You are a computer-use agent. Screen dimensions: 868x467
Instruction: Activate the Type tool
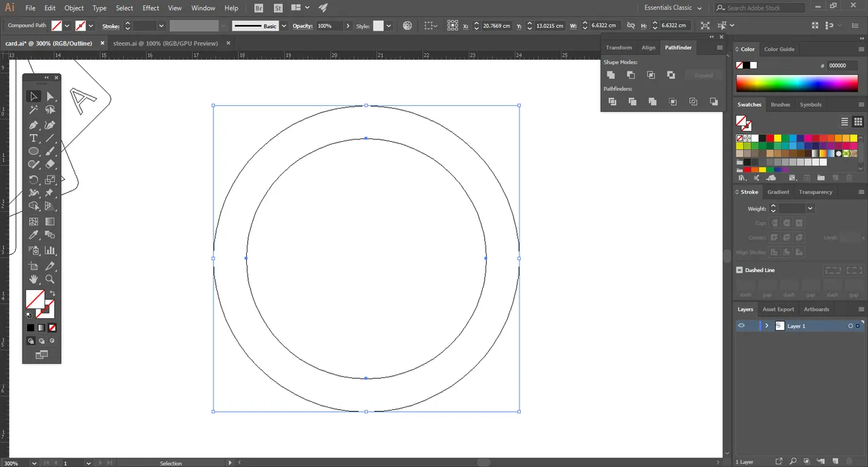click(x=33, y=138)
